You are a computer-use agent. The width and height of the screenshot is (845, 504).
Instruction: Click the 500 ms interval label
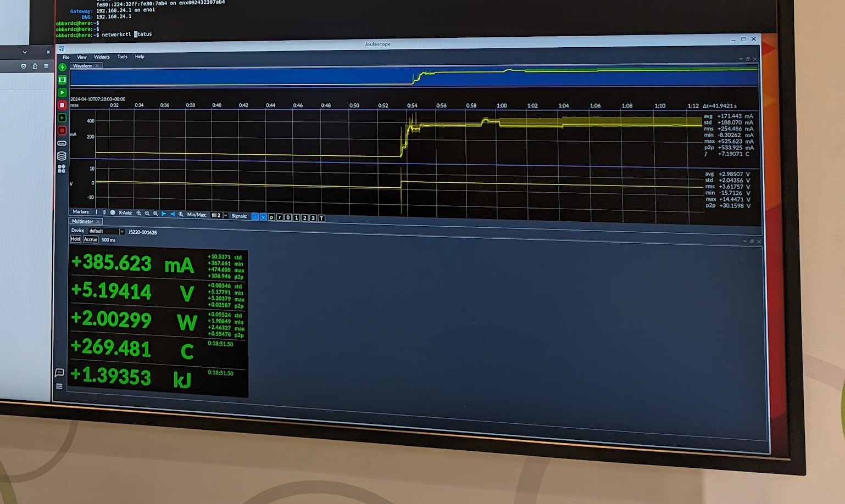point(108,240)
